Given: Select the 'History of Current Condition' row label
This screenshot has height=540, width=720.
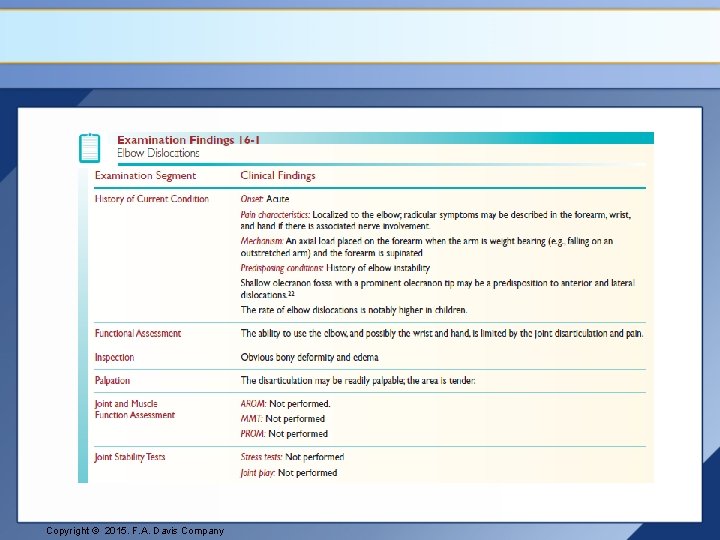Looking at the screenshot, I should (152, 199).
